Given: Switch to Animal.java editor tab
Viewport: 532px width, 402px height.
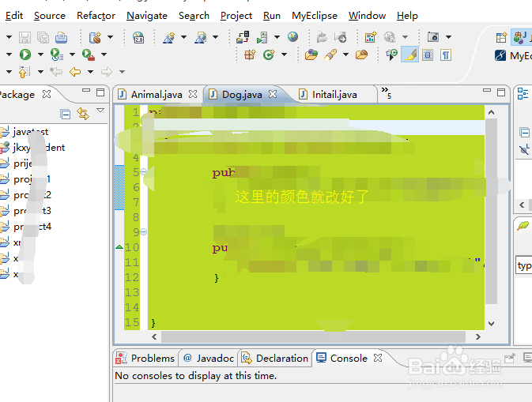Looking at the screenshot, I should (x=157, y=95).
